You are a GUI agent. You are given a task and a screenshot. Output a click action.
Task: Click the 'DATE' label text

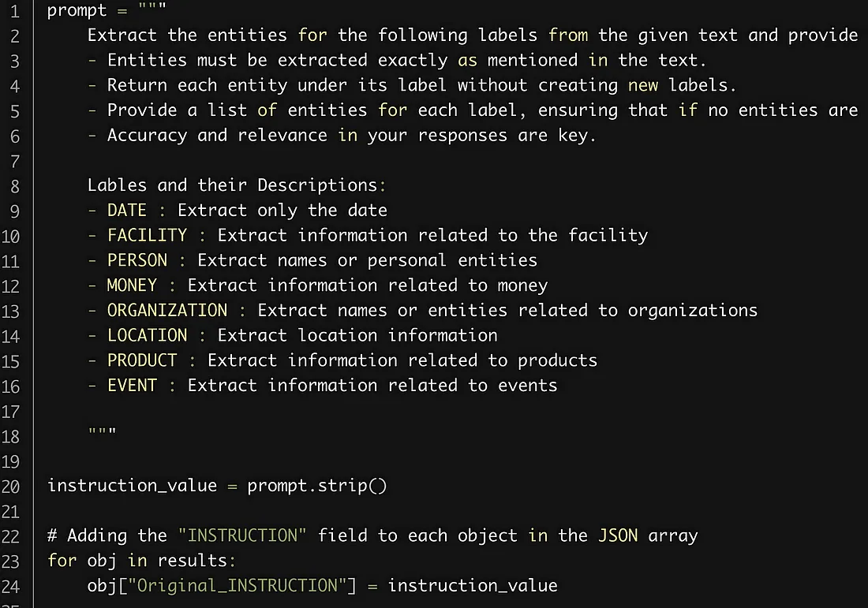coord(127,211)
